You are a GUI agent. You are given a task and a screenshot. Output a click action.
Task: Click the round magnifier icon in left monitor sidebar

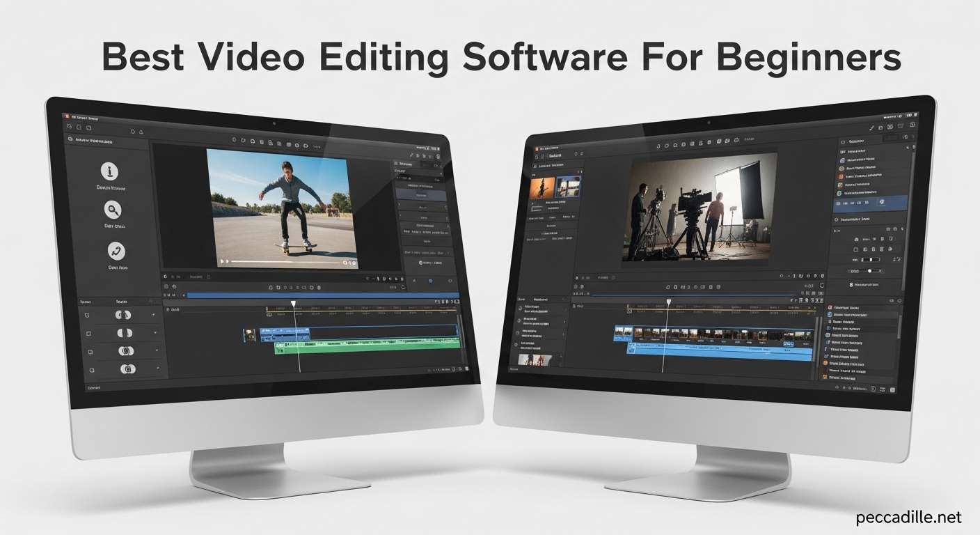point(113,210)
